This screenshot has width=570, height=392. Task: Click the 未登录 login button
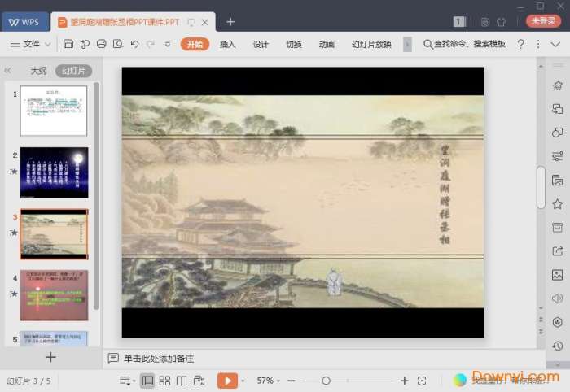[542, 21]
